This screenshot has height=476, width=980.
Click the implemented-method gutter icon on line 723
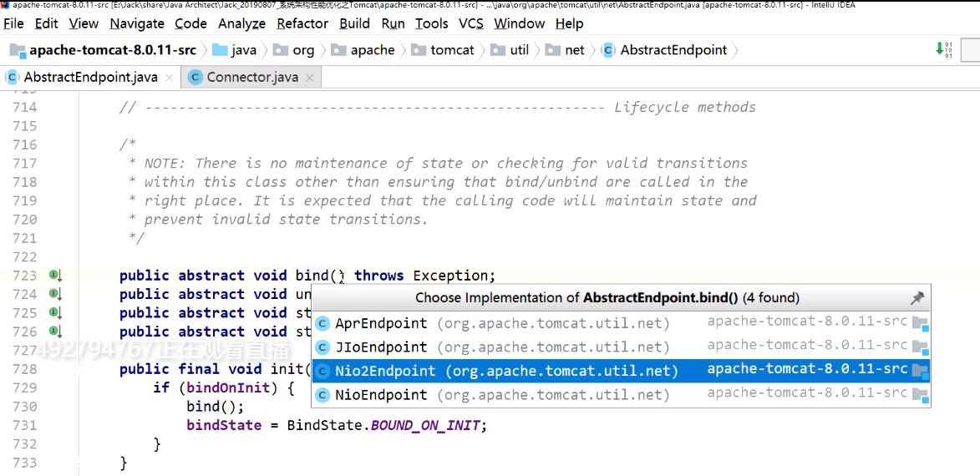[x=55, y=276]
